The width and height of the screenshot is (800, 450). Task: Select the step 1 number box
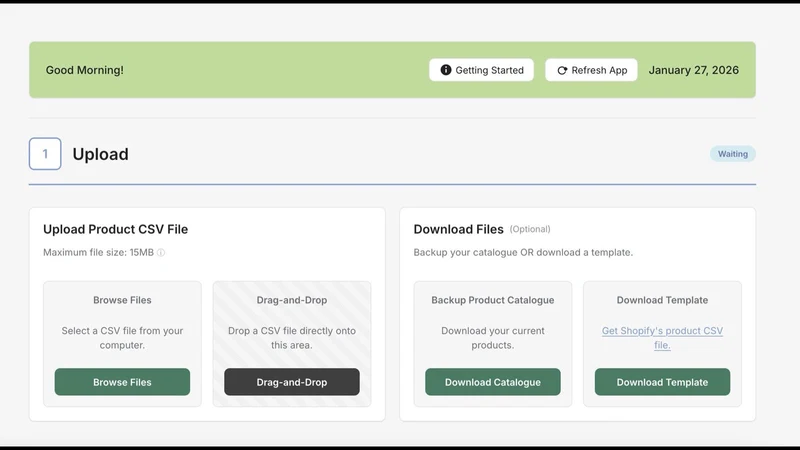coord(45,154)
